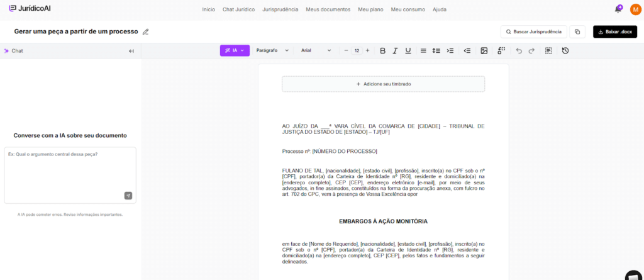
Task: Click Baixar .docx button
Action: 615,31
